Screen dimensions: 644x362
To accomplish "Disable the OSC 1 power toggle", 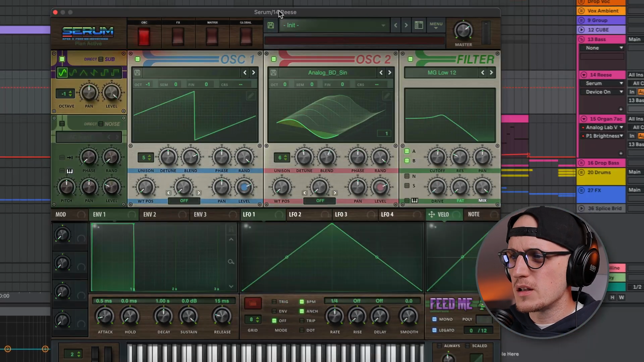I will (138, 59).
